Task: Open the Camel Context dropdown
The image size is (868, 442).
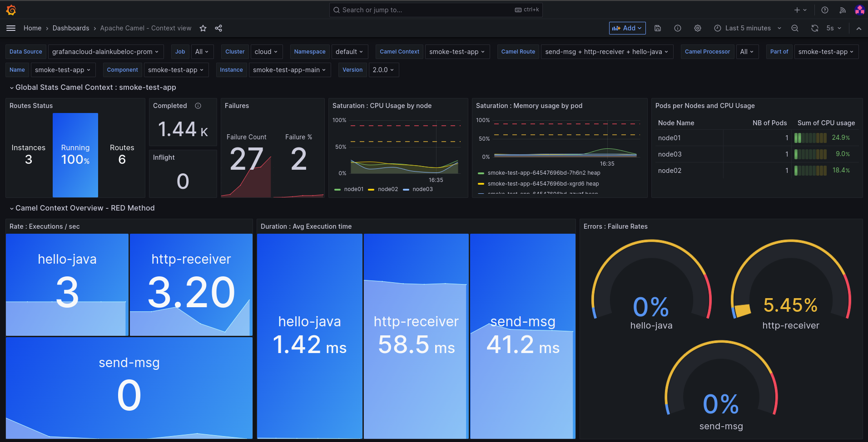Action: (x=457, y=52)
